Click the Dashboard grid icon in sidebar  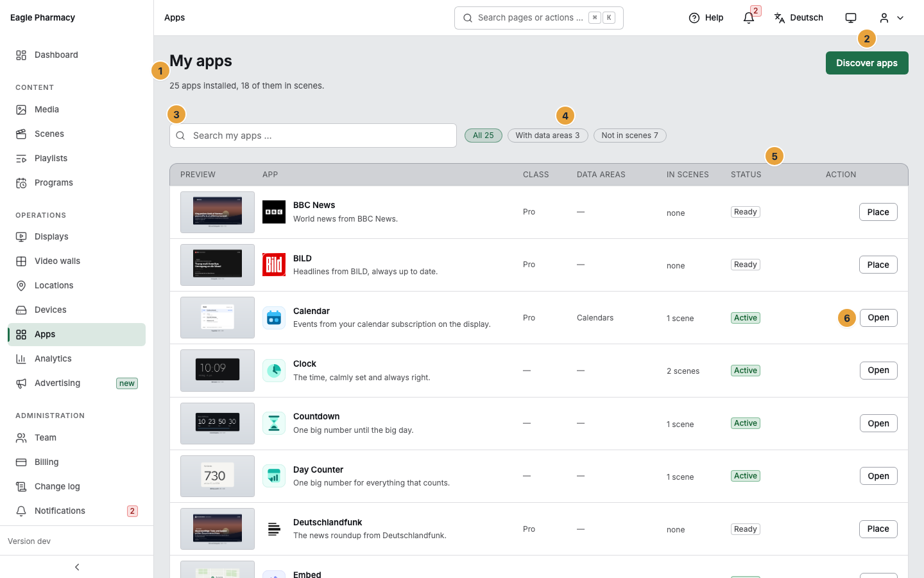point(21,55)
